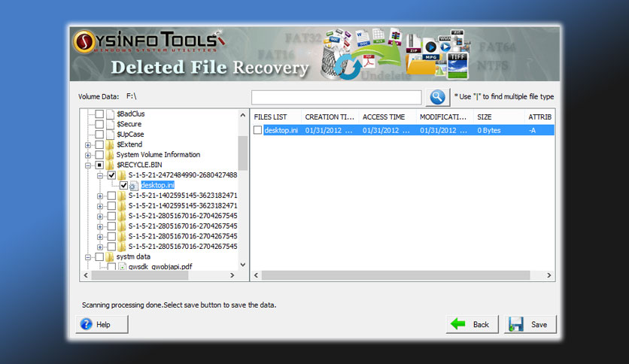
Task: Tick the $UpCase checkbox
Action: click(x=99, y=135)
